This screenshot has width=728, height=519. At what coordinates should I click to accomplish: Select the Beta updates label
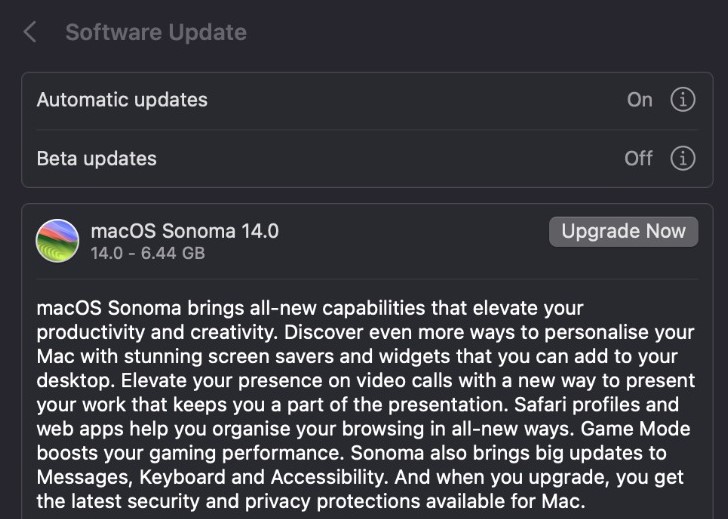(x=96, y=158)
